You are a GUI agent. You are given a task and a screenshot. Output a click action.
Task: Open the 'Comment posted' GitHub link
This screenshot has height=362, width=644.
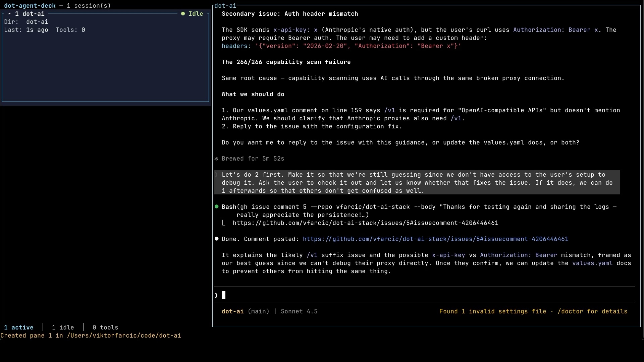435,239
